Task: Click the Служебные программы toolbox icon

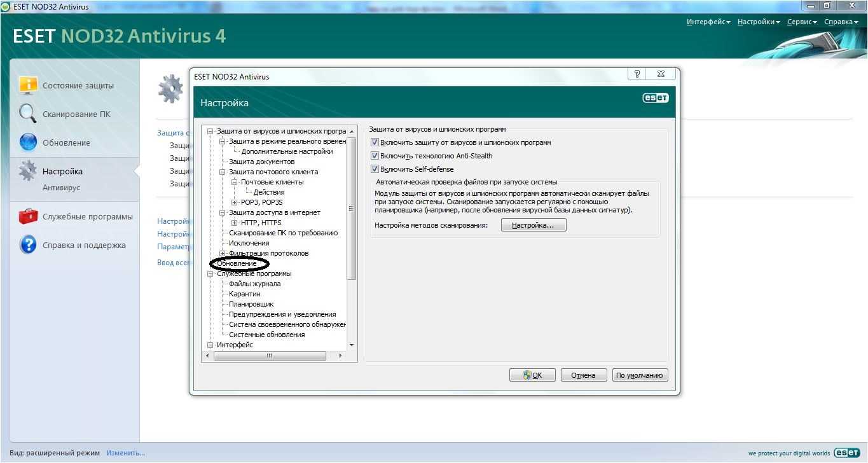Action: (28, 216)
